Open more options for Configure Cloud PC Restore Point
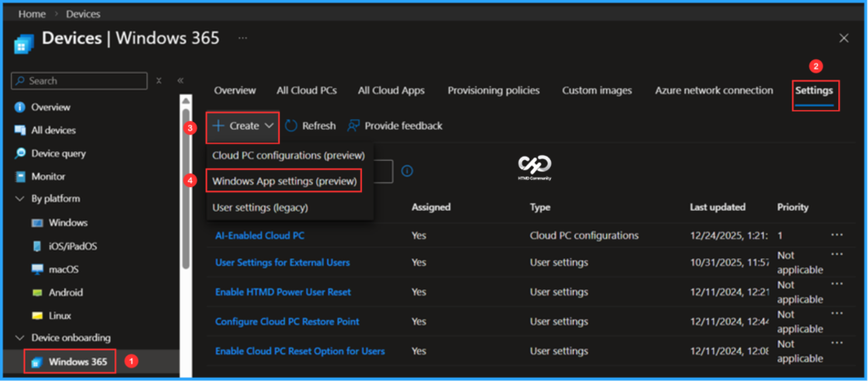 837,313
